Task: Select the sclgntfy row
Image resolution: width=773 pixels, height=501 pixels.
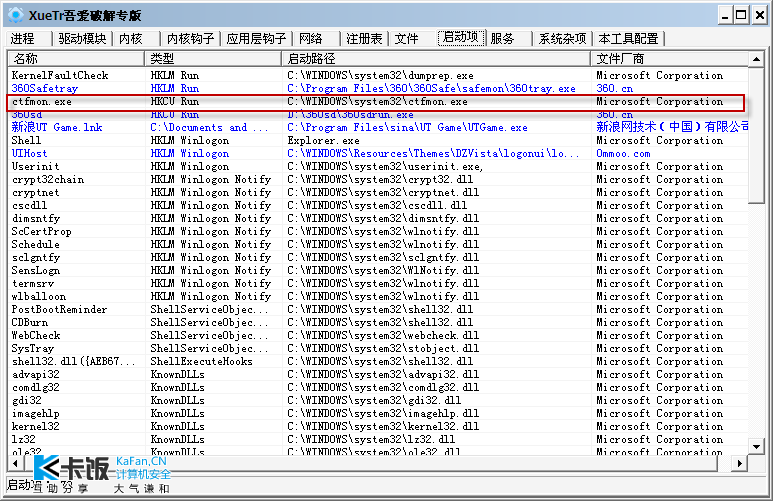Action: pyautogui.click(x=378, y=257)
